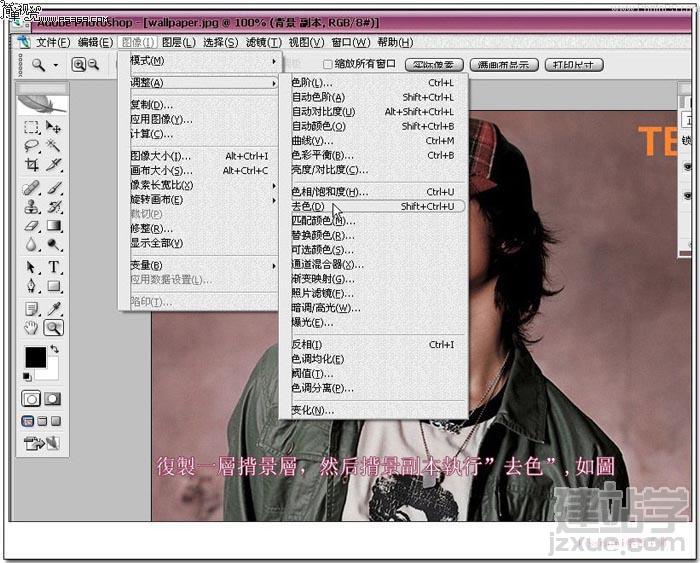Image resolution: width=700 pixels, height=563 pixels.
Task: Switch to full screen mode without menus
Action: click(56, 421)
